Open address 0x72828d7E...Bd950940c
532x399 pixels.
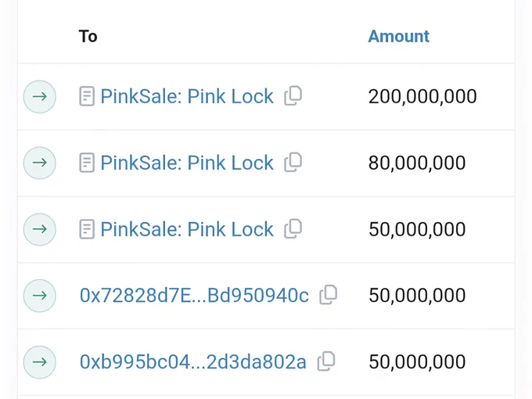[194, 295]
